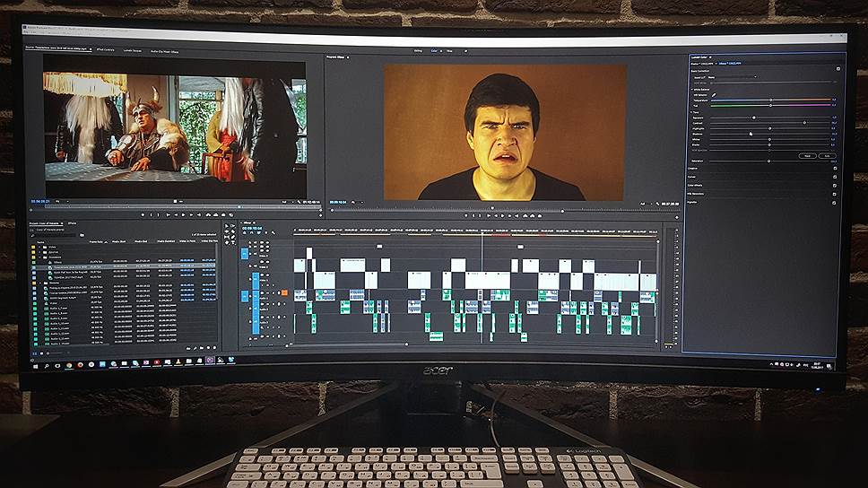This screenshot has height=488, width=868.
Task: Toggle the Basic Correction section checkbox
Action: 838,69
